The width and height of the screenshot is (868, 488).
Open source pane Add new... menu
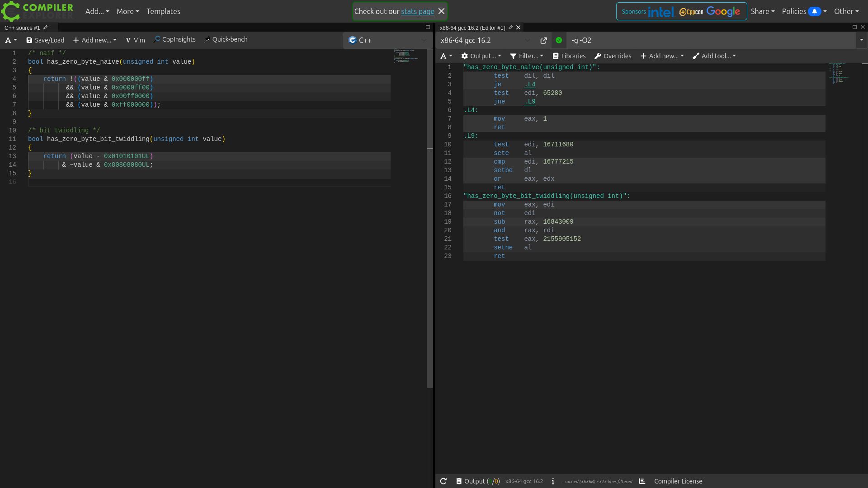[95, 40]
